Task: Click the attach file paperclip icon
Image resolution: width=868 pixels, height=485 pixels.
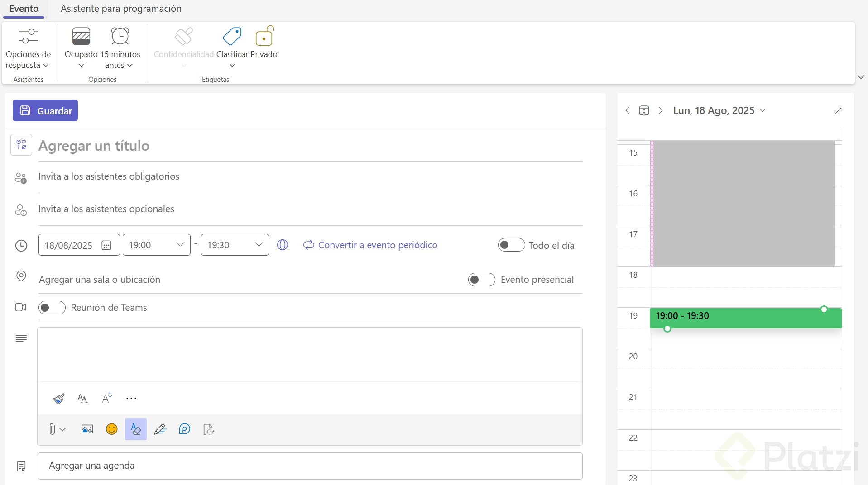Action: pos(52,429)
